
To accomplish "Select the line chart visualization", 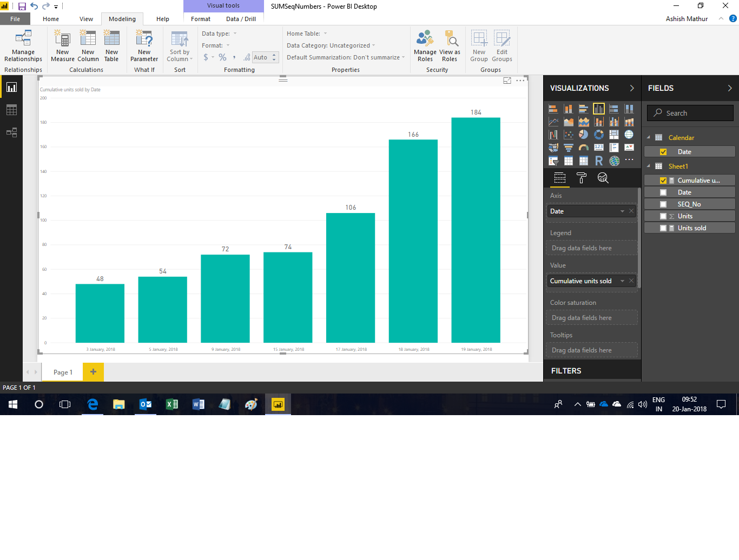I will tap(553, 122).
